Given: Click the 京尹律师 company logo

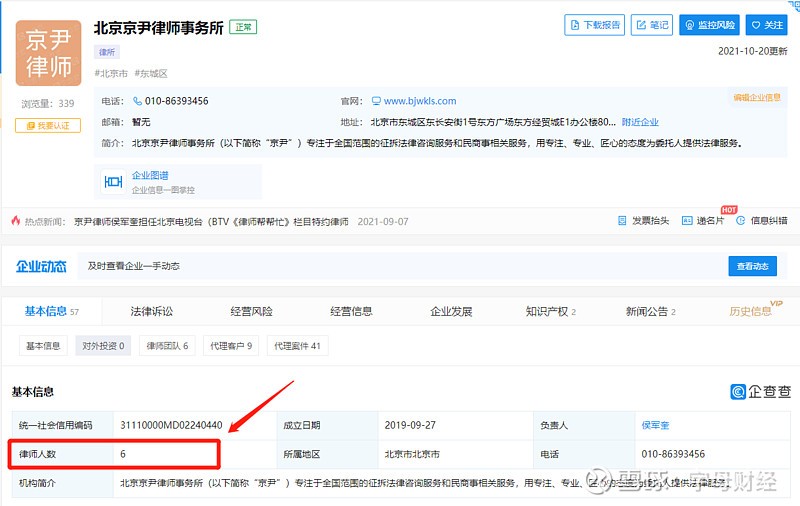Looking at the screenshot, I should [48, 54].
